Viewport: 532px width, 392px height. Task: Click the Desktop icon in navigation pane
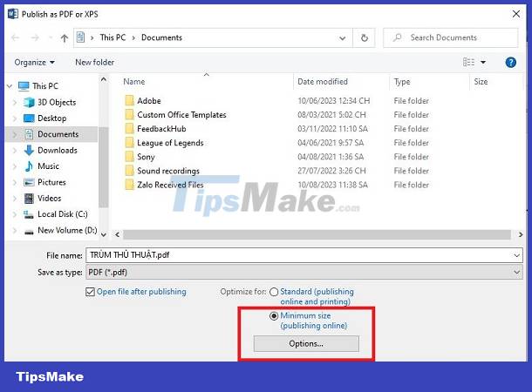click(29, 118)
